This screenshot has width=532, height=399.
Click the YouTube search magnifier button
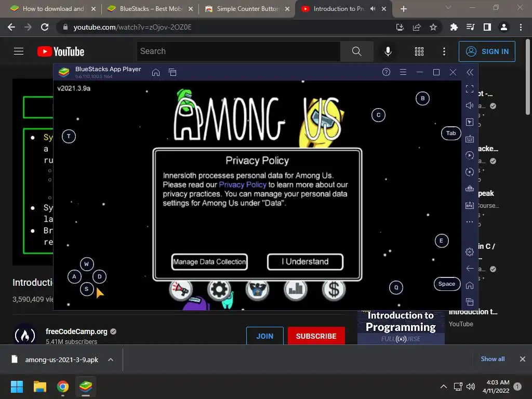pos(356,51)
